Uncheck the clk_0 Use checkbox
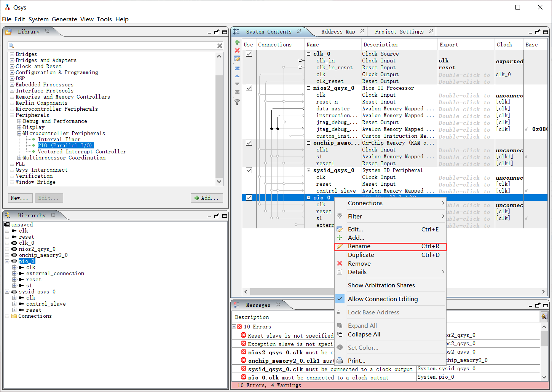The width and height of the screenshot is (552, 392). tap(249, 54)
